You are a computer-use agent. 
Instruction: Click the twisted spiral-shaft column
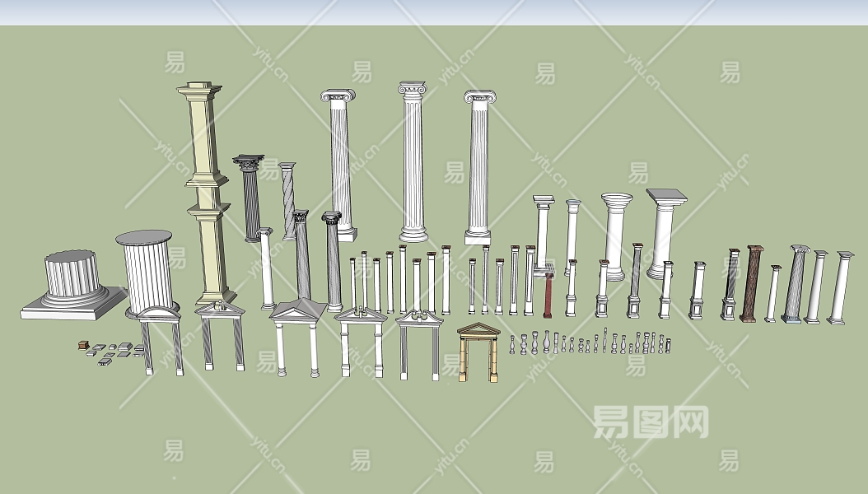coord(288,202)
